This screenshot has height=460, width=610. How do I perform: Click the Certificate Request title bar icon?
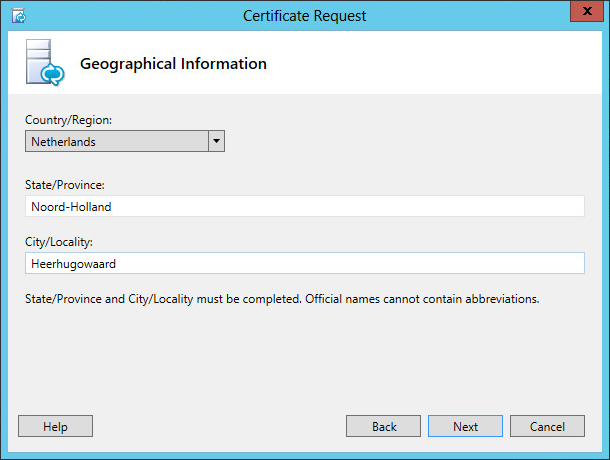click(x=18, y=16)
